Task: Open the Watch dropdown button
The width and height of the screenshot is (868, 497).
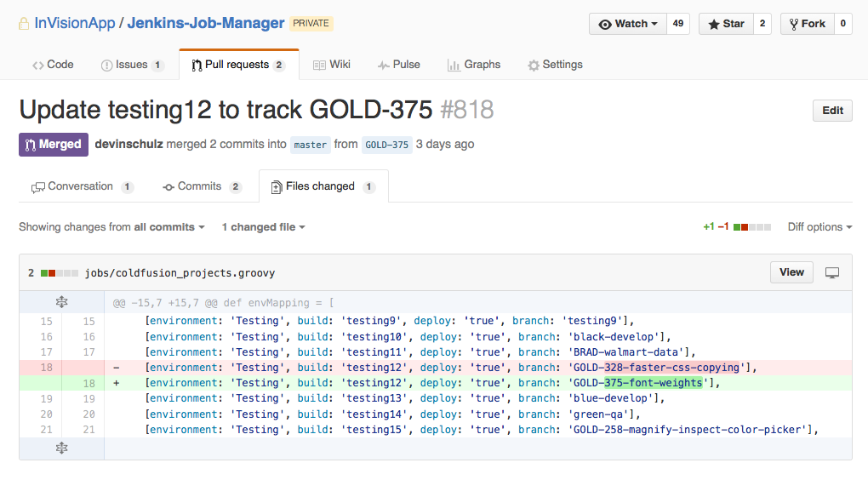Action: (628, 24)
